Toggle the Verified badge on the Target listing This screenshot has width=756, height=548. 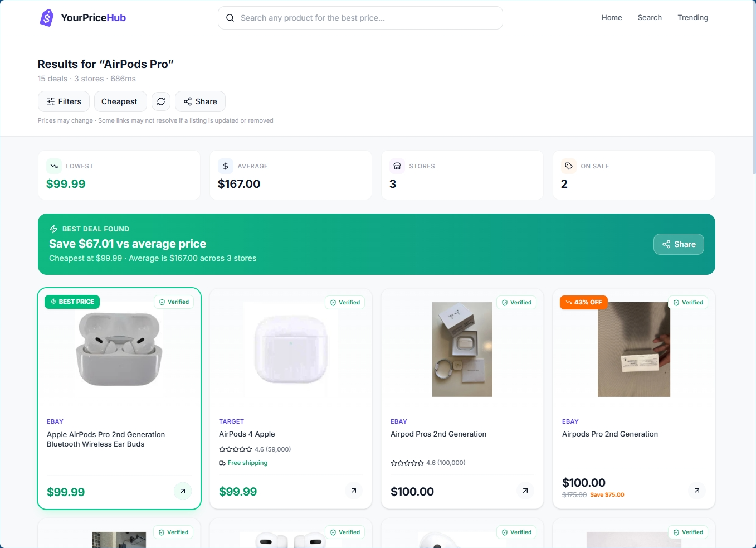tap(345, 302)
